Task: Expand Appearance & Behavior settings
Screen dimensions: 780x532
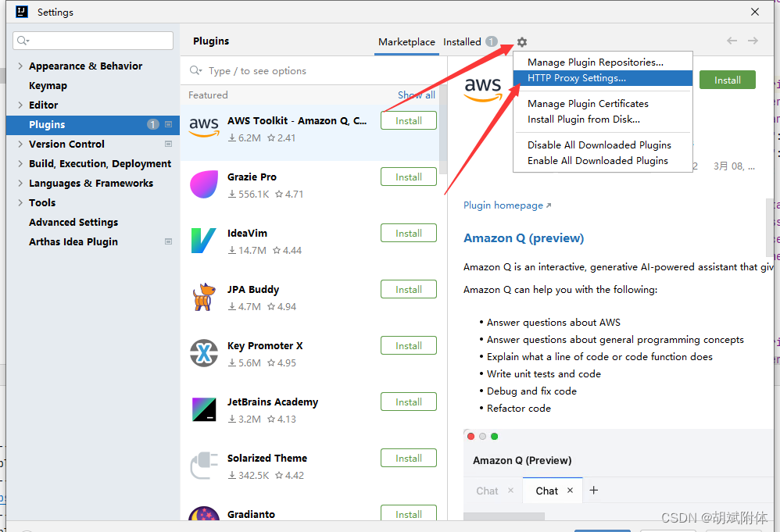Action: point(20,66)
